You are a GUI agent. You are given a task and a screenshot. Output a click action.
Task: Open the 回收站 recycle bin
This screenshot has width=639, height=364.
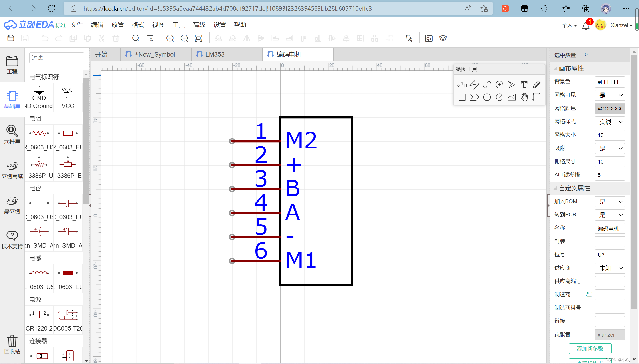pyautogui.click(x=12, y=344)
